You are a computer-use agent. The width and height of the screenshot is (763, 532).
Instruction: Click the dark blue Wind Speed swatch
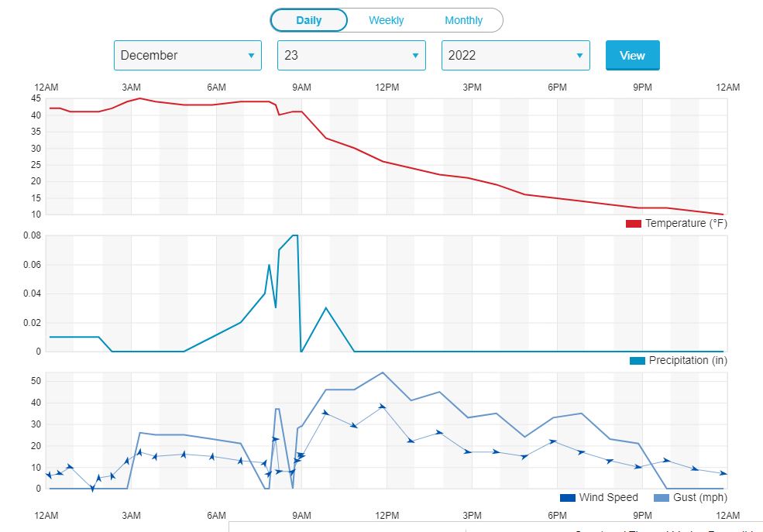tap(567, 498)
